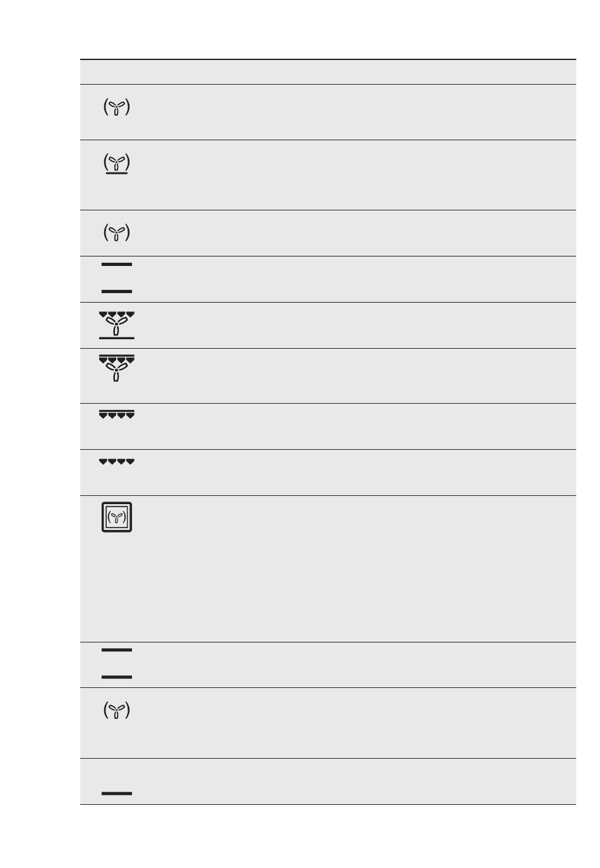
Task: Select the single bottom bar icon in the last row
Action: (117, 793)
